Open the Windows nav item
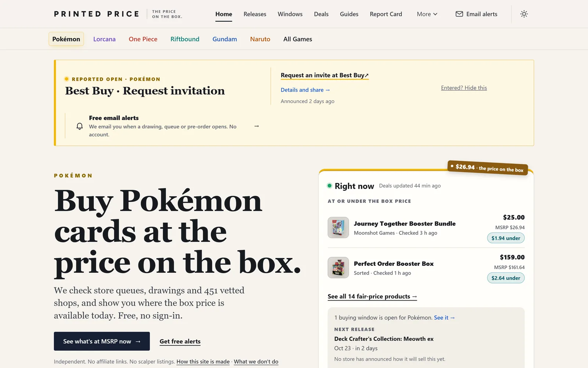Screen dimensions: 588x368 (x=290, y=14)
